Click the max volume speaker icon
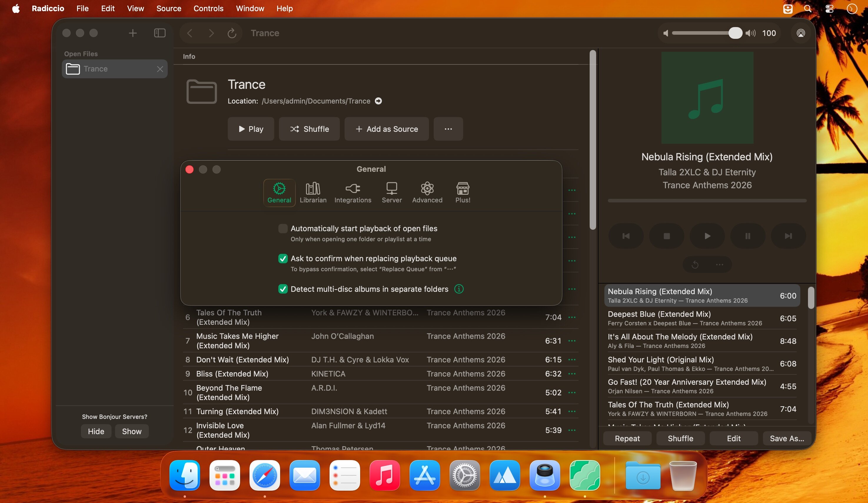The width and height of the screenshot is (868, 503). tap(751, 33)
